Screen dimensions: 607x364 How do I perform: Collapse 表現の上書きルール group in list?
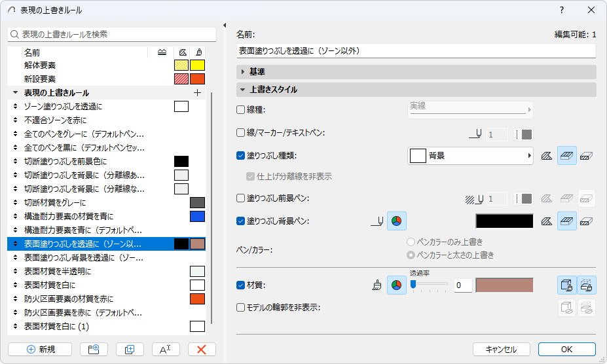16,93
